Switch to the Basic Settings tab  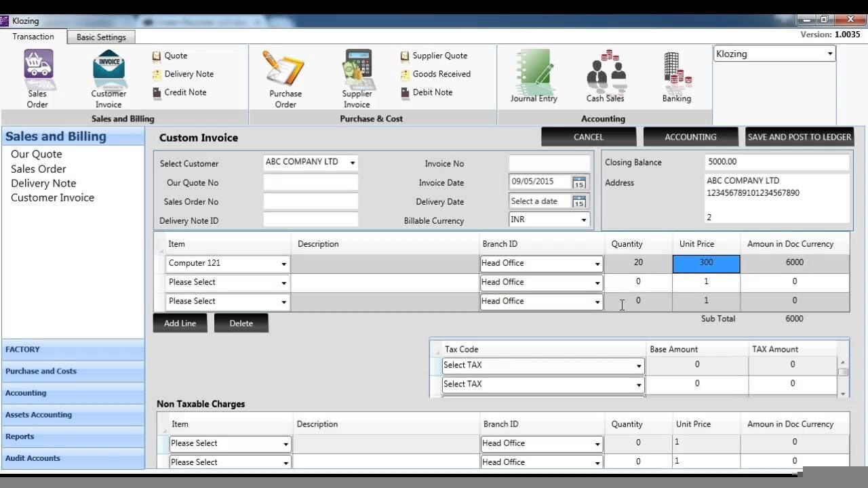(x=101, y=37)
